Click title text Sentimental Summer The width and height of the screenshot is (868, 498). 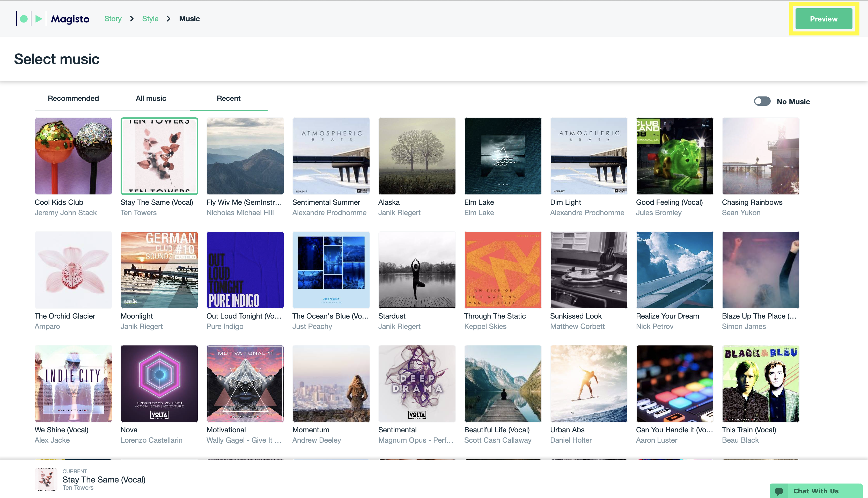point(326,202)
